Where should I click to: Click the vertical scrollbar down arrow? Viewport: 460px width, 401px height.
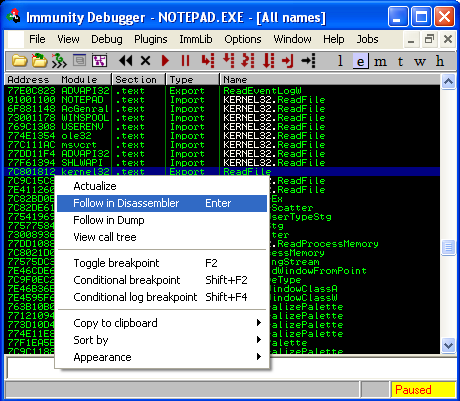point(448,345)
